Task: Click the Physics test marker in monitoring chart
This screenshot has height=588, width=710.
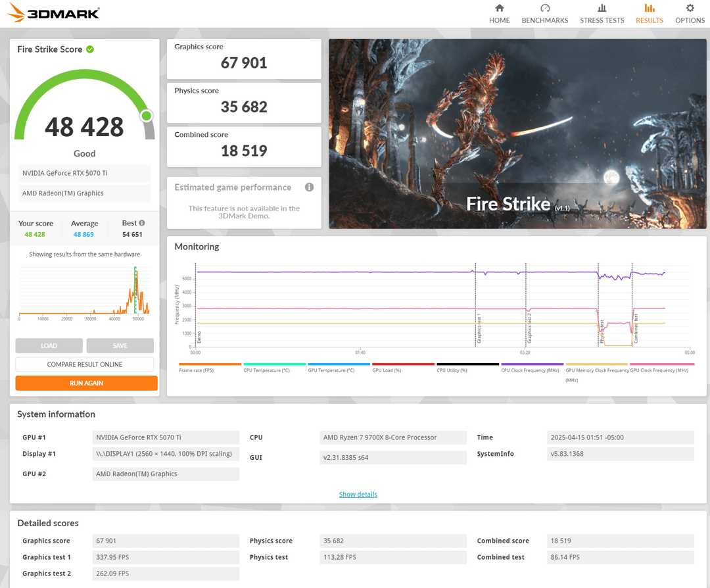Action: point(602,331)
